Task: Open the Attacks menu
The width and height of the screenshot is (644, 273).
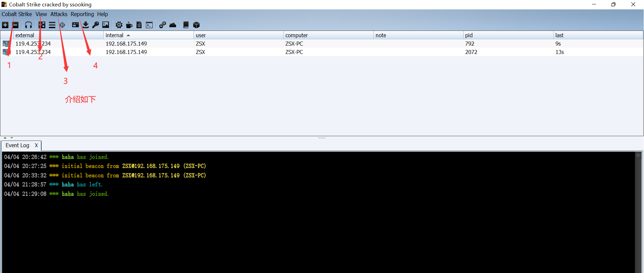Action: click(59, 14)
